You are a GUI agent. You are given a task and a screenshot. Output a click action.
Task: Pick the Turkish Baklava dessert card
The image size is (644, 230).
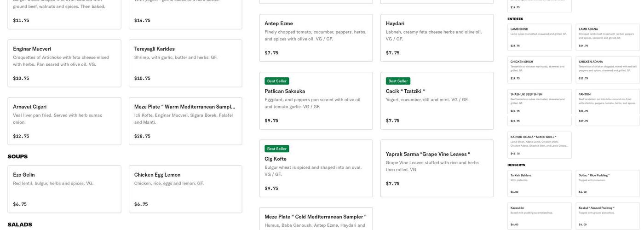point(540,183)
